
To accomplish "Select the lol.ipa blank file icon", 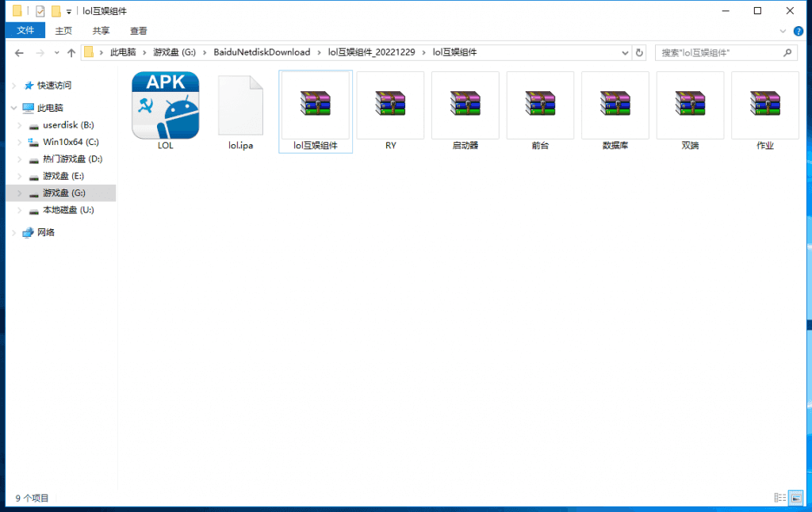I will pyautogui.click(x=240, y=105).
